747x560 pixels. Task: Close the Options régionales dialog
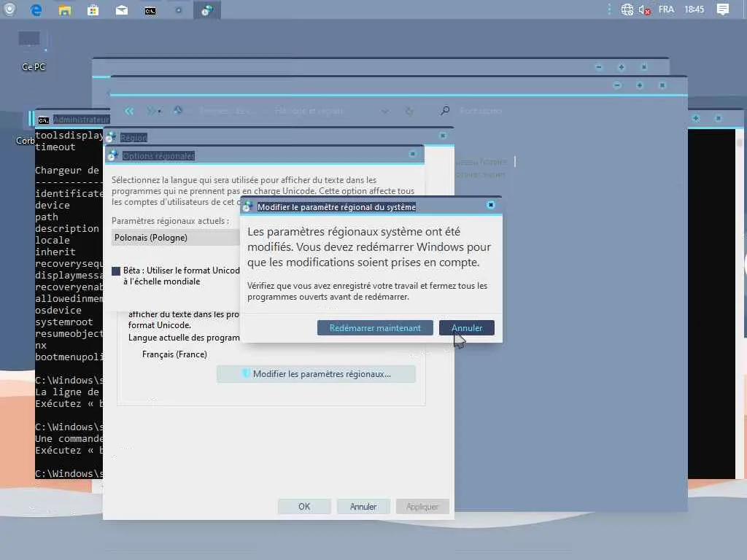413,154
